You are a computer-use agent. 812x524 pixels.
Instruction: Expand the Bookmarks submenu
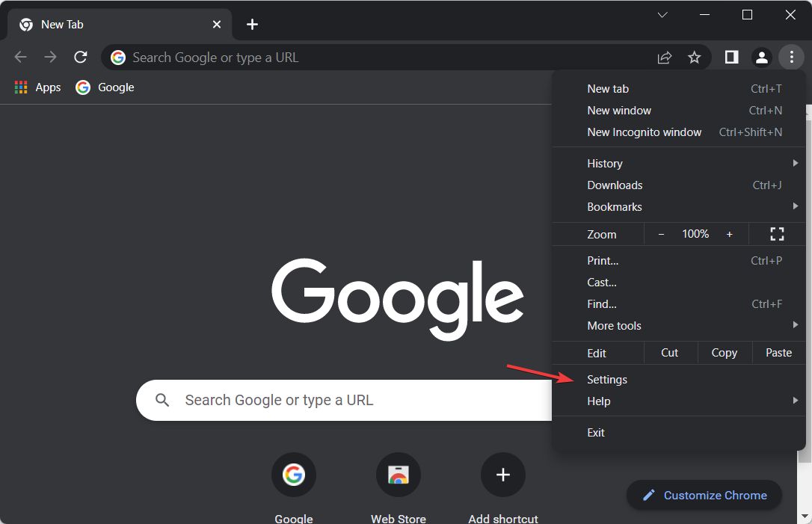[x=678, y=207]
